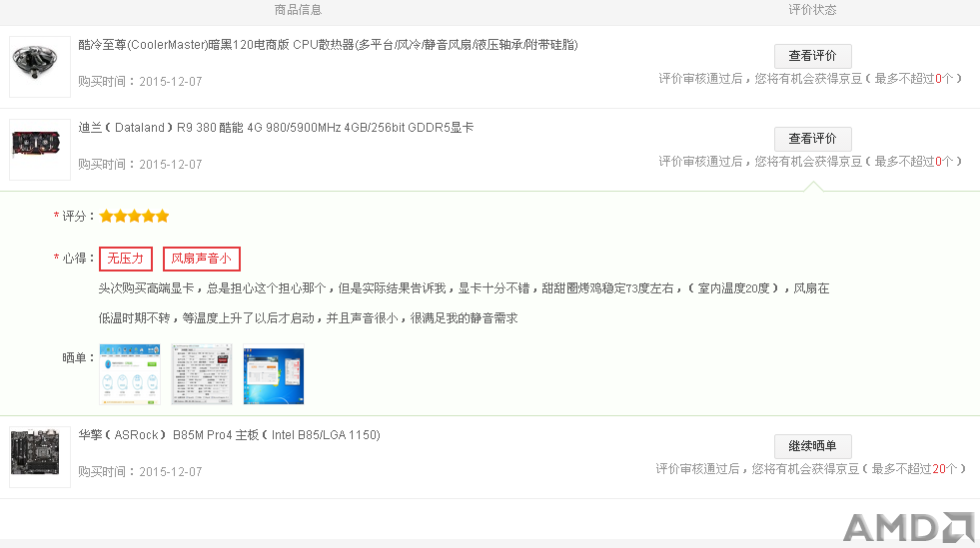Click the review text starting with 头次购买高端显卡

464,288
